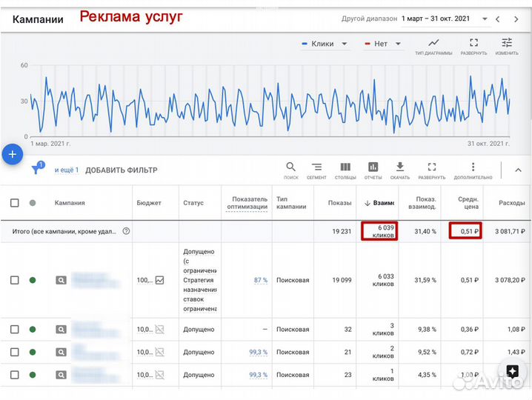
Task: Open the Сегмент icon
Action: (316, 167)
